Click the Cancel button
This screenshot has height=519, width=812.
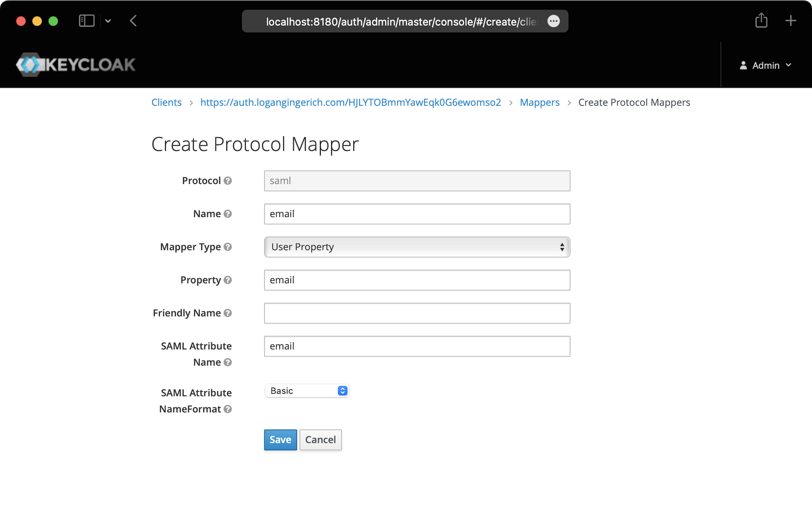[320, 440]
